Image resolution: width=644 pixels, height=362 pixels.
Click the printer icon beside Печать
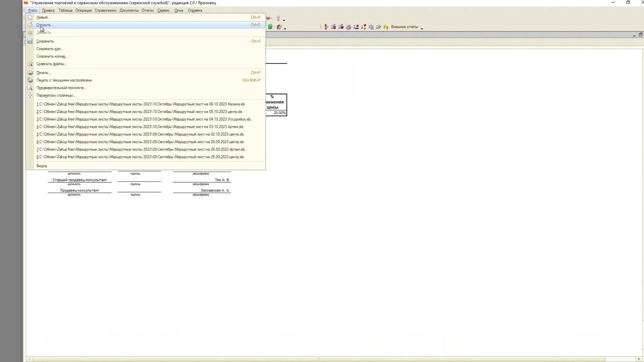click(x=30, y=72)
